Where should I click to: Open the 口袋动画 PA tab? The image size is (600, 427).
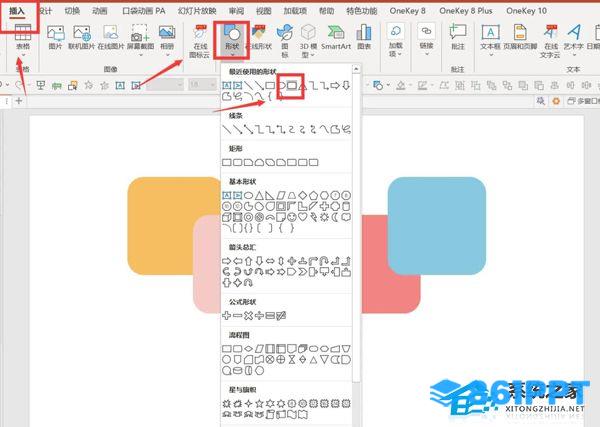tap(143, 11)
